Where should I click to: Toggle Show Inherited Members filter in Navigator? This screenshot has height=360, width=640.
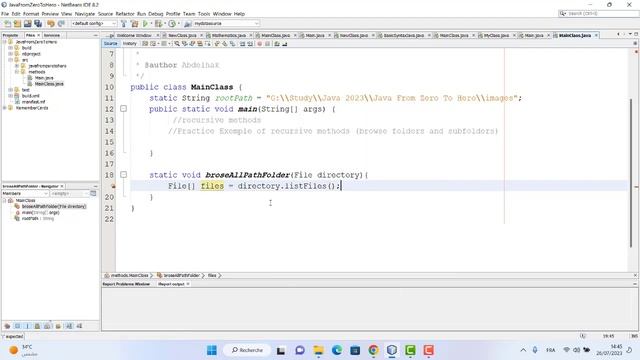tap(7, 326)
